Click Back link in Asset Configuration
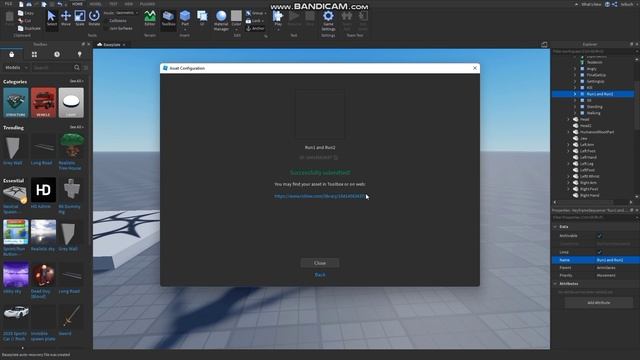Viewport: 640px width, 360px height. click(x=320, y=275)
